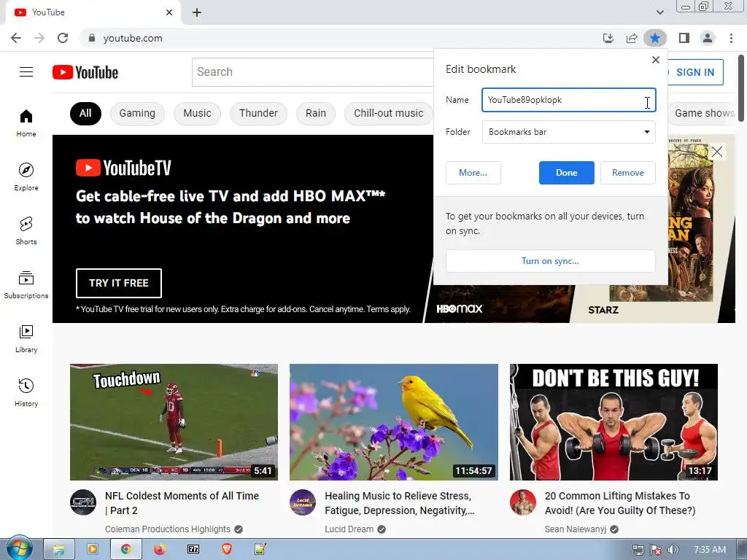This screenshot has width=747, height=560.
Task: Click the YouTube search field
Action: click(312, 72)
